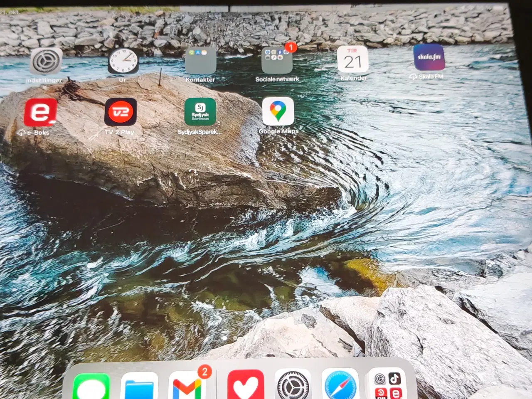532x399 pixels.
Task: Launch the e-Boks app
Action: [40, 112]
